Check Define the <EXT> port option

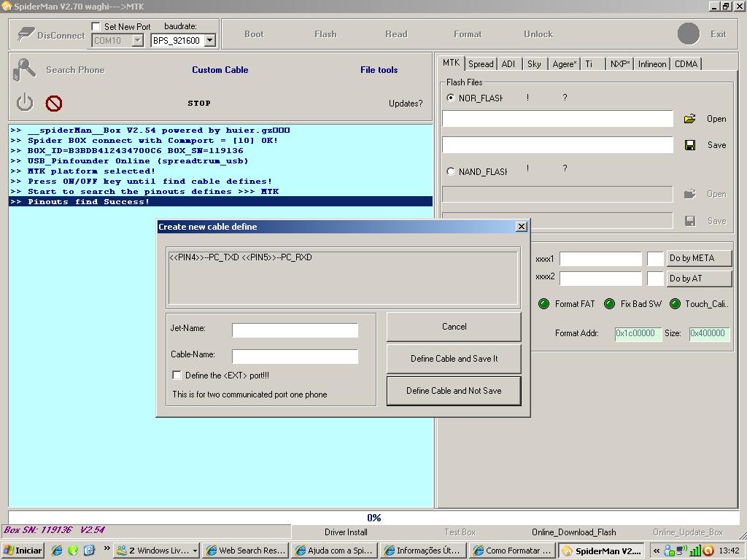[x=177, y=375]
